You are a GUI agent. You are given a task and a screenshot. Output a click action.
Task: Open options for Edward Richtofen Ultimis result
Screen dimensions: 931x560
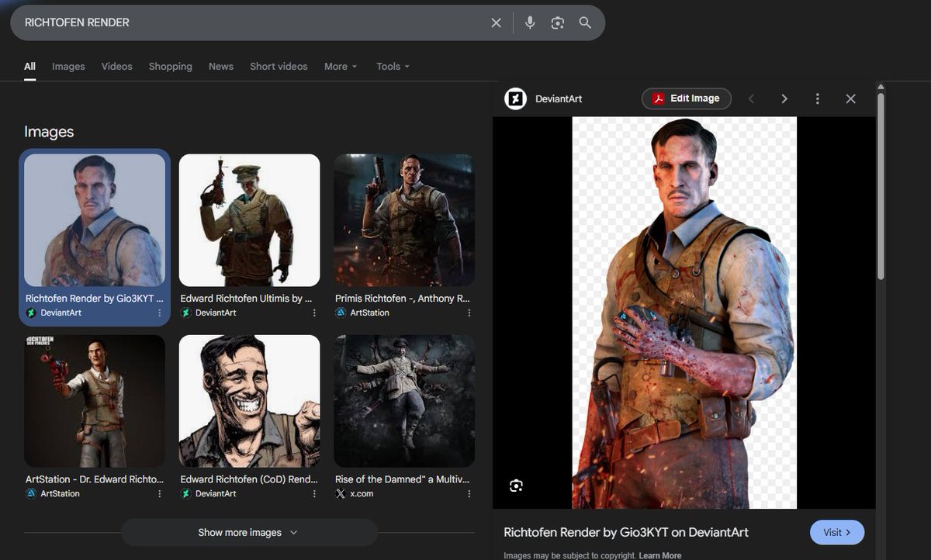(314, 313)
